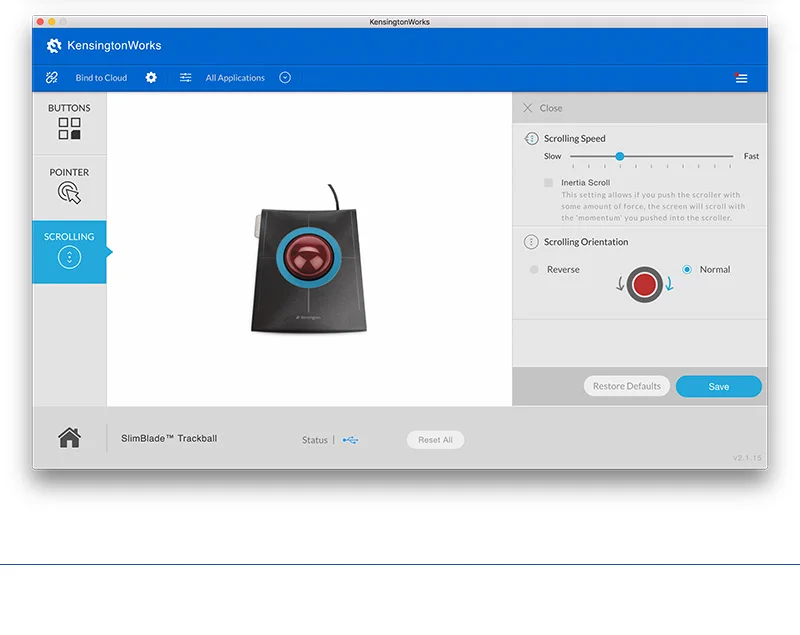
Task: Save the scrolling settings
Action: pyautogui.click(x=718, y=387)
